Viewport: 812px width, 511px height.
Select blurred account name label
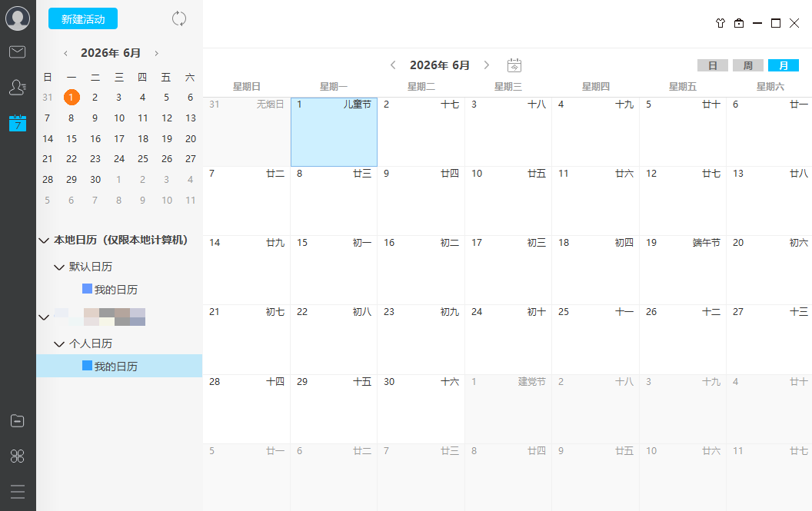(100, 317)
